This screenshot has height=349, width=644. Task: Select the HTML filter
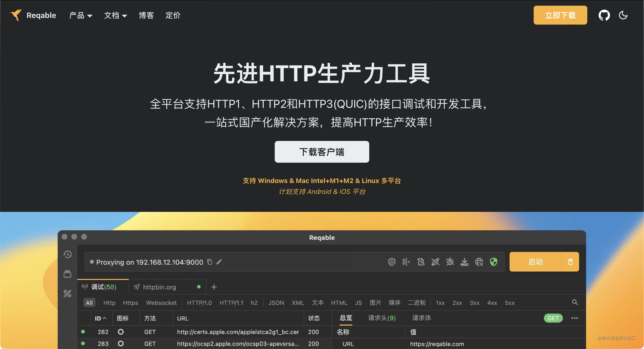click(339, 303)
